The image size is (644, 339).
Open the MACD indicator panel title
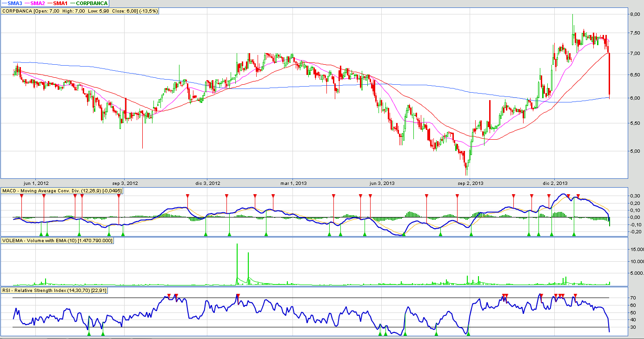click(61, 191)
